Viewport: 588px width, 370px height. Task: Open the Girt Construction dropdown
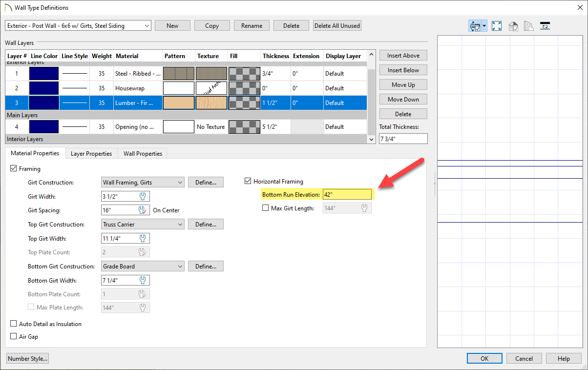pos(143,183)
